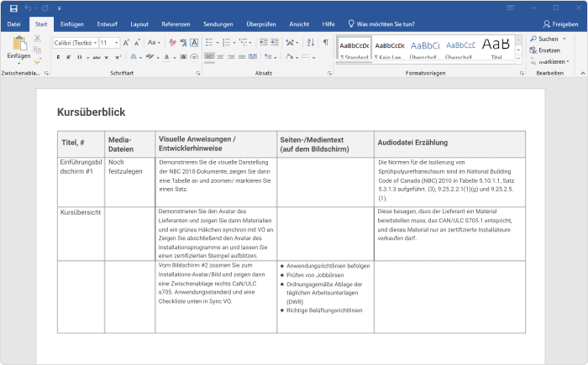Click the Copy icon below the scissors
Image resolution: width=588 pixels, height=365 pixels.
tap(37, 50)
